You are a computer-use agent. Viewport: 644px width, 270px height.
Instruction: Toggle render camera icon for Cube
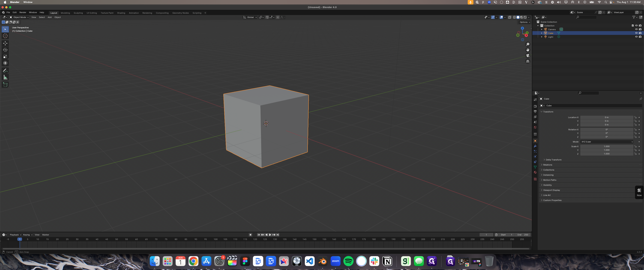pyautogui.click(x=640, y=33)
